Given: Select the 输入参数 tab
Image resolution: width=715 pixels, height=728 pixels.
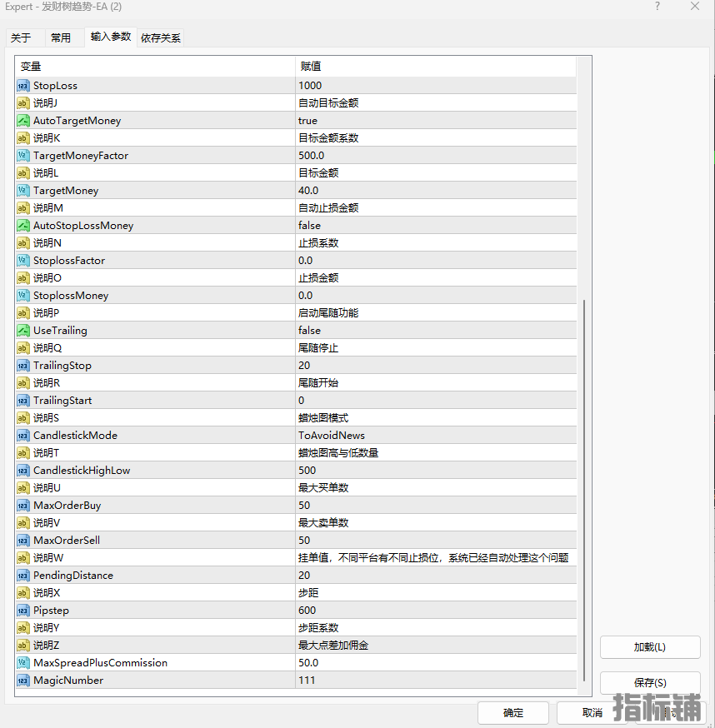Looking at the screenshot, I should point(111,37).
